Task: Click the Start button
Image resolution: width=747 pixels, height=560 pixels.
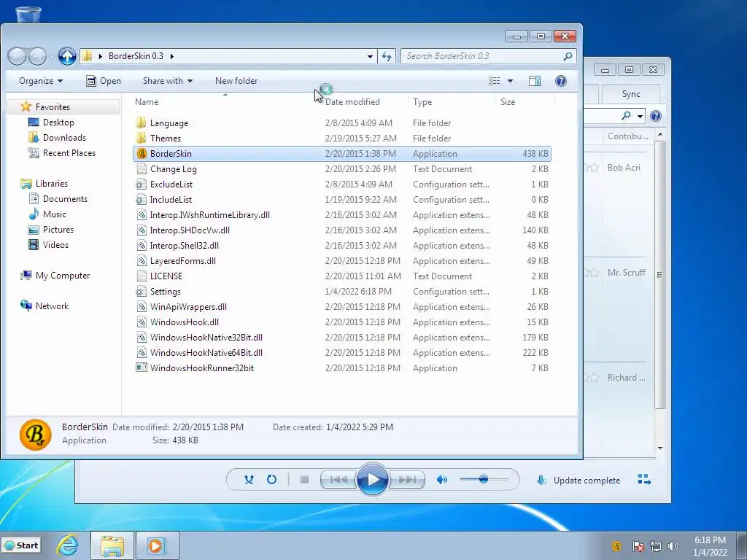Action: [x=21, y=545]
